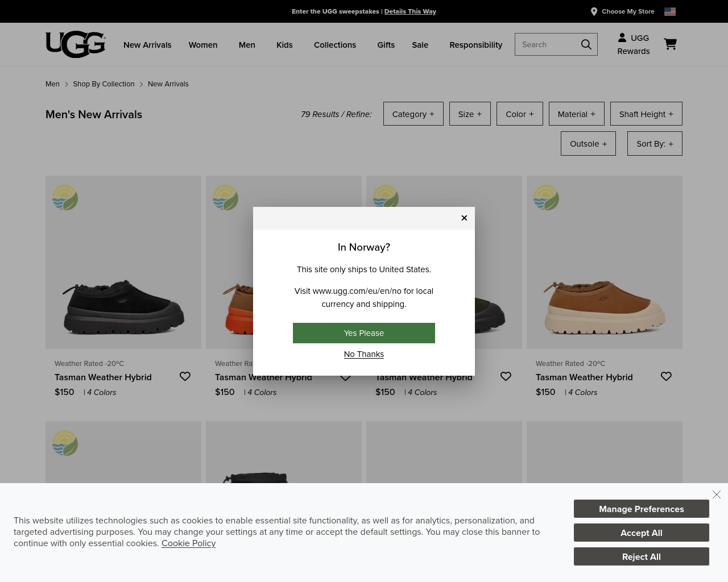
Task: Click Shop By Collection breadcrumb
Action: click(x=104, y=84)
